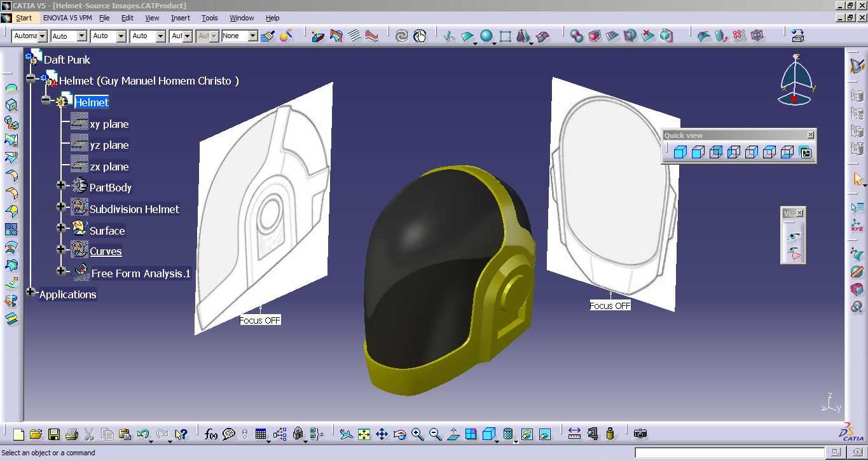The image size is (868, 461).
Task: Expand the Curves tree node
Action: pos(61,249)
